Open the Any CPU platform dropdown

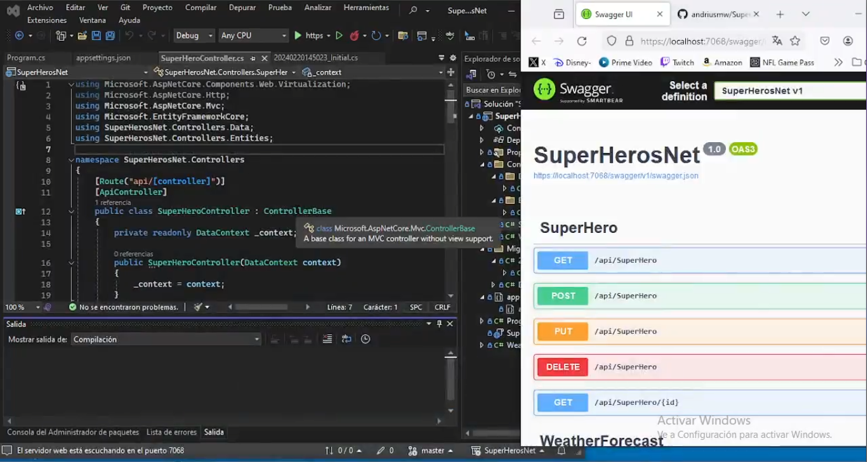[253, 36]
